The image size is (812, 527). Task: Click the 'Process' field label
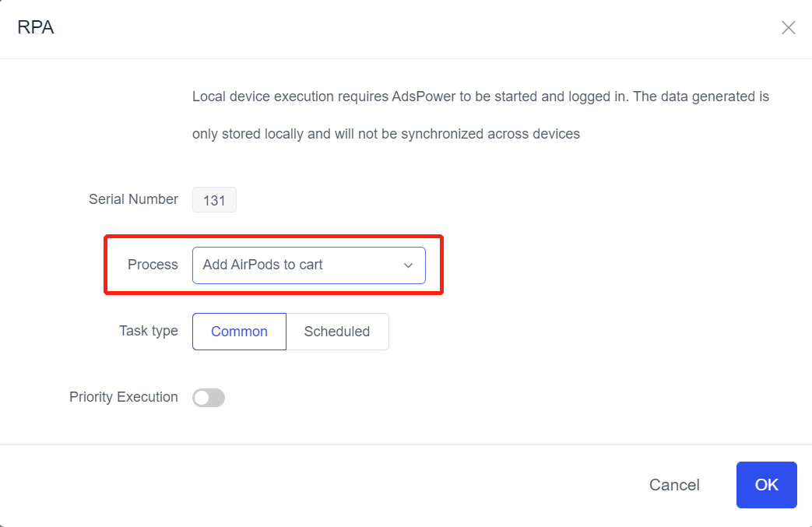pyautogui.click(x=153, y=265)
